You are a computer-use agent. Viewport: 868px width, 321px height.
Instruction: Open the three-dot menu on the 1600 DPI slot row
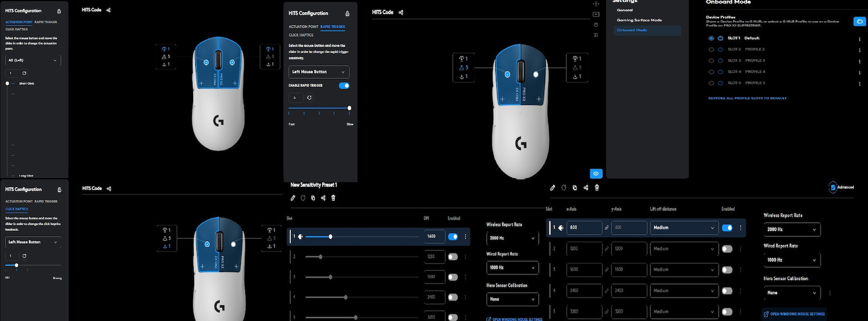tap(465, 237)
